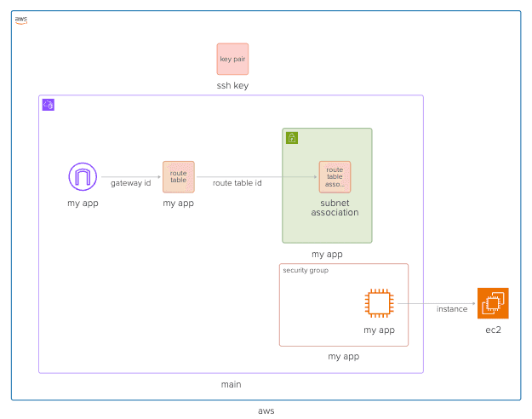Click the route table association node
The image size is (532, 419).
(x=335, y=177)
